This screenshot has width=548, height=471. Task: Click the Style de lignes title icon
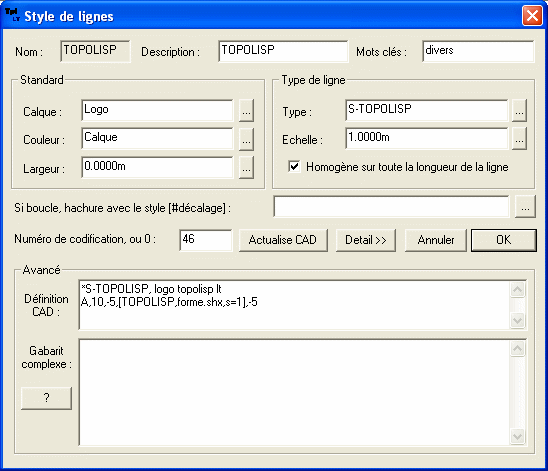point(12,15)
